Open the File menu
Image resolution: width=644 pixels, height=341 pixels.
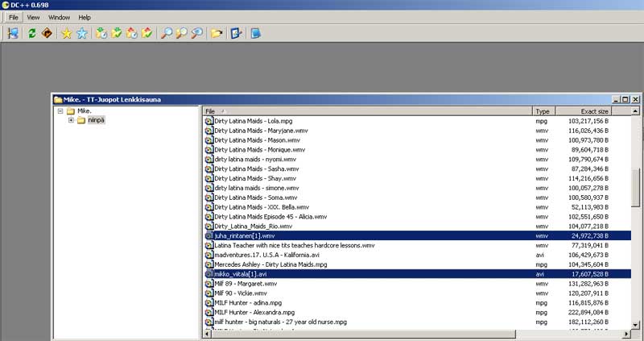pos(14,17)
